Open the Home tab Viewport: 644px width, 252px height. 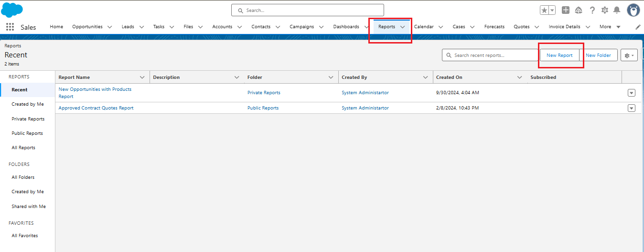(56, 27)
